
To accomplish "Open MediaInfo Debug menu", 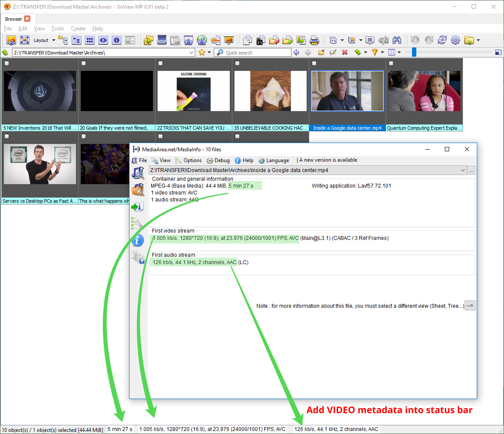I will tap(218, 160).
